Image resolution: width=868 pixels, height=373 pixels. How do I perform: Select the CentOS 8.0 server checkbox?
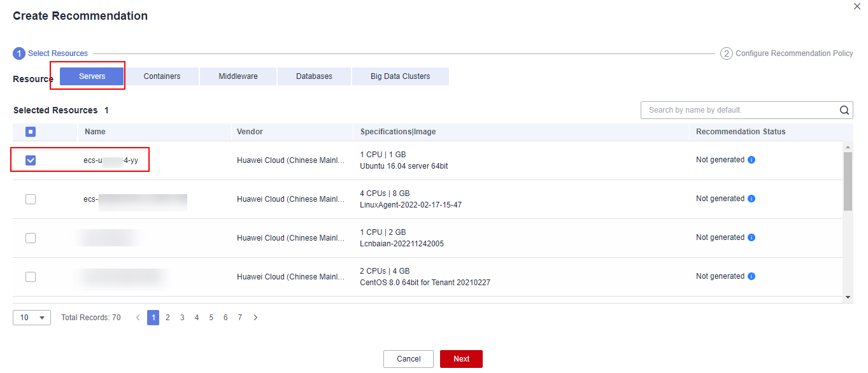[31, 277]
